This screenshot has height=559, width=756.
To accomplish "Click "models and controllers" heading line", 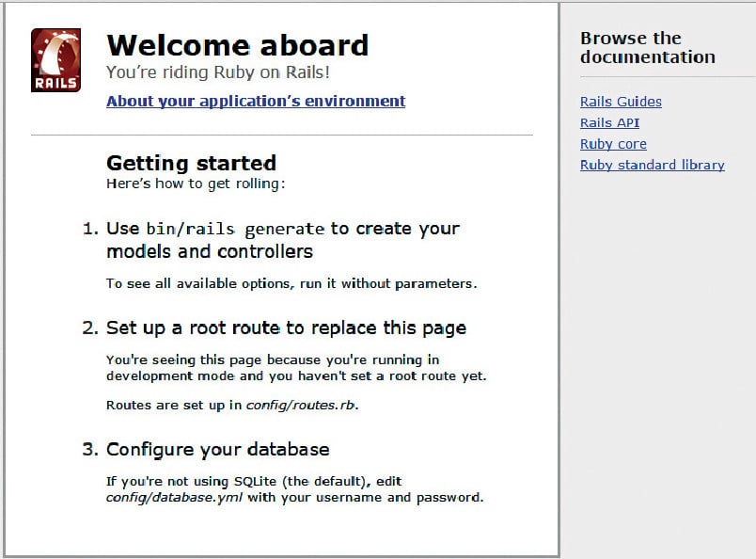I will click(210, 251).
